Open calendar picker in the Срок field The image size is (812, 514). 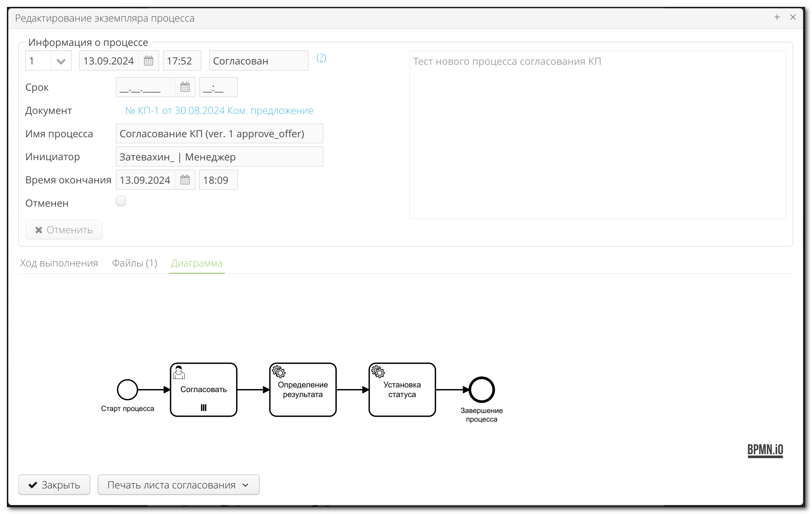184,87
